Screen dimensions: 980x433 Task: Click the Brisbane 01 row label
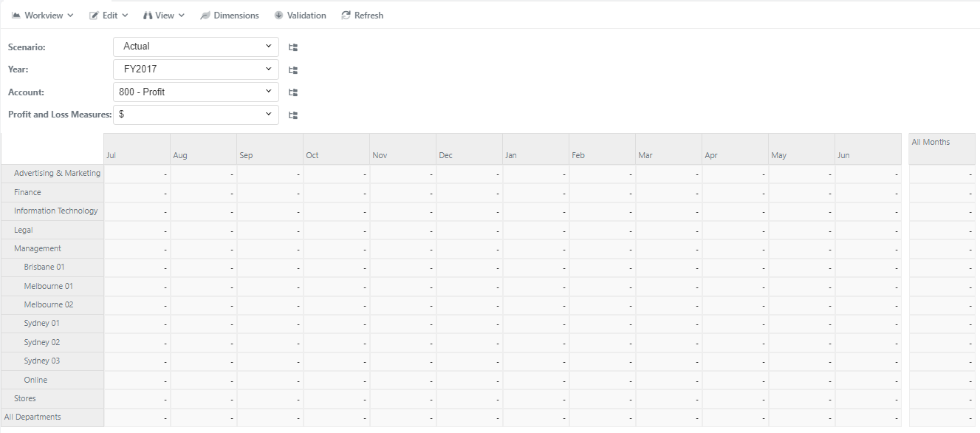tap(44, 267)
